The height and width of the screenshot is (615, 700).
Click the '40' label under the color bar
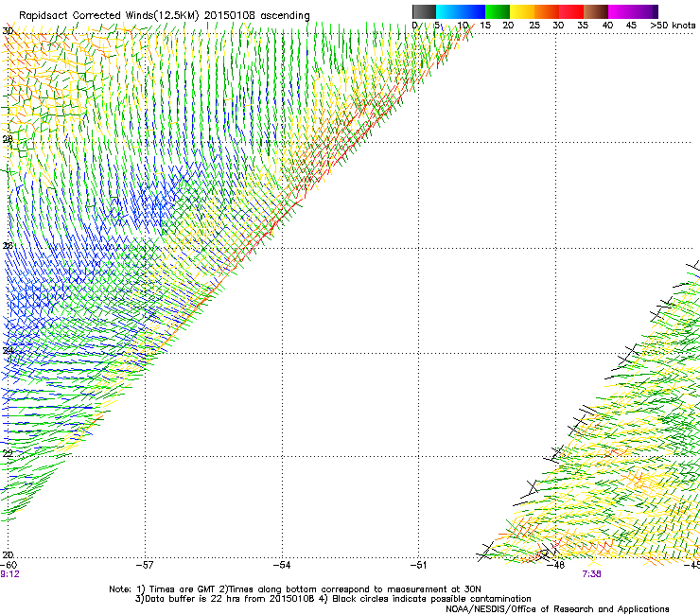607,26
